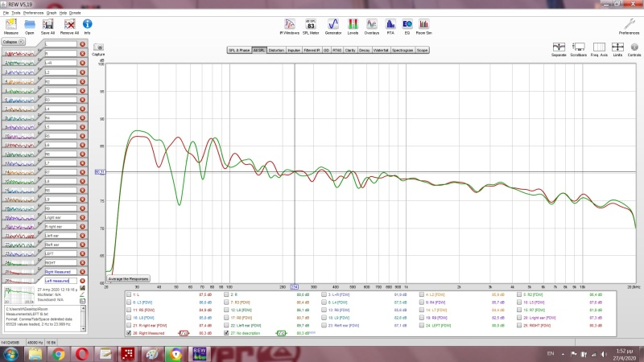The image size is (644, 362).
Task: Click the Remove All measurements icon
Action: pyautogui.click(x=70, y=26)
